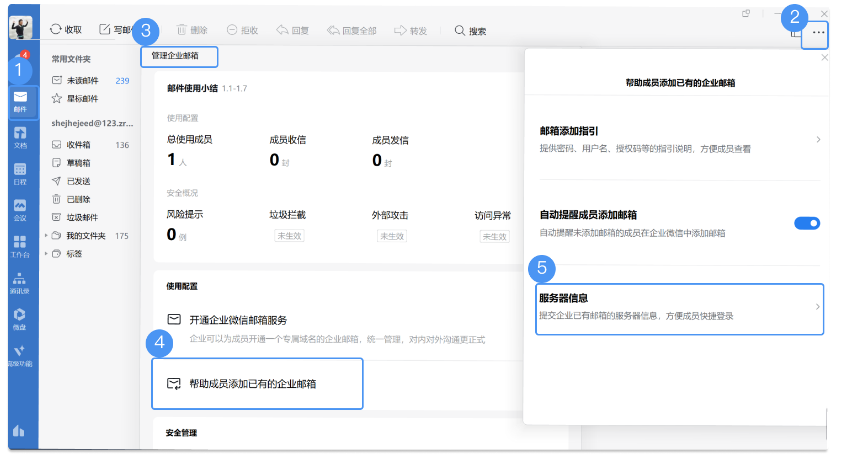The image size is (841, 459).
Task: Switch to the 管理企业邮箱 tab
Action: click(175, 55)
